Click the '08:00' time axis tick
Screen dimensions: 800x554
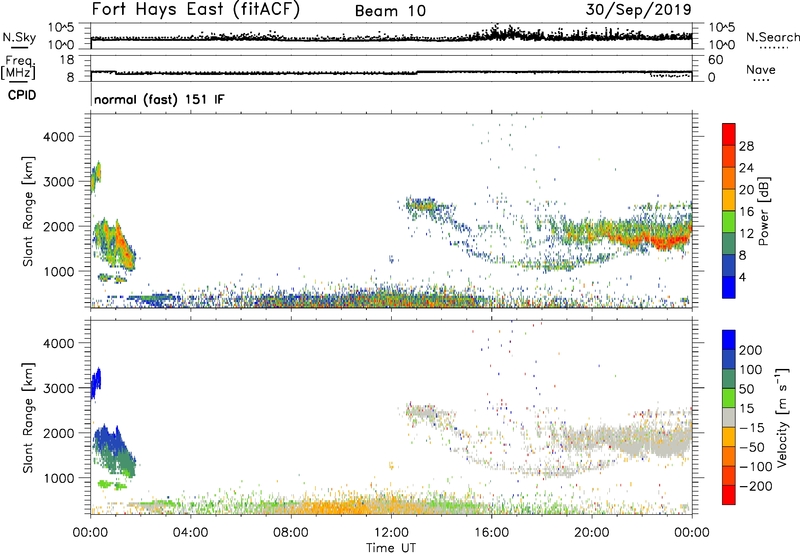[x=291, y=533]
